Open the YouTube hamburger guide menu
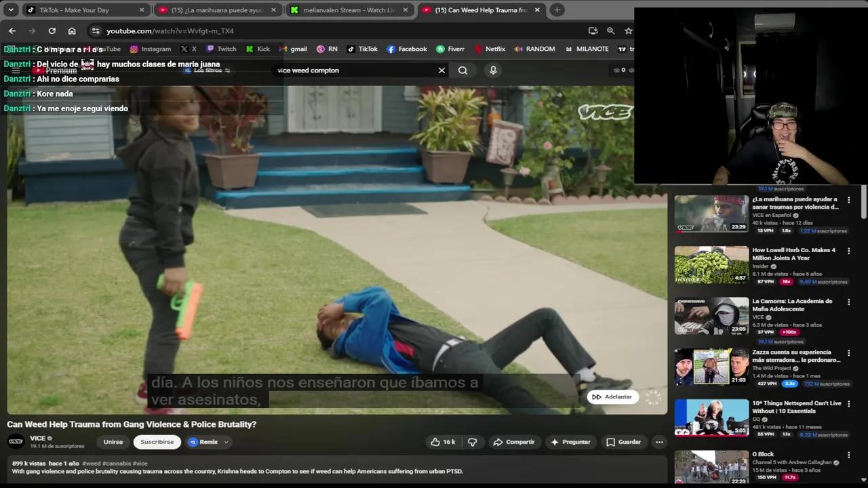Image resolution: width=868 pixels, height=488 pixels. (x=16, y=70)
